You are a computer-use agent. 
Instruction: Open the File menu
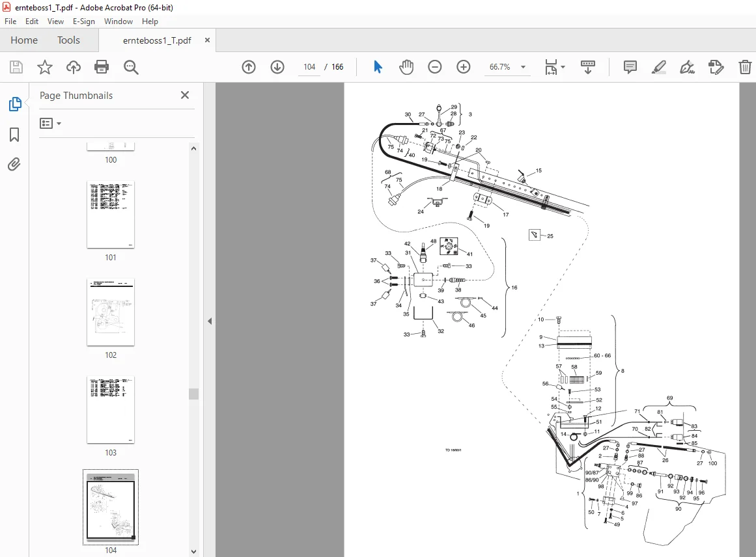coord(10,21)
